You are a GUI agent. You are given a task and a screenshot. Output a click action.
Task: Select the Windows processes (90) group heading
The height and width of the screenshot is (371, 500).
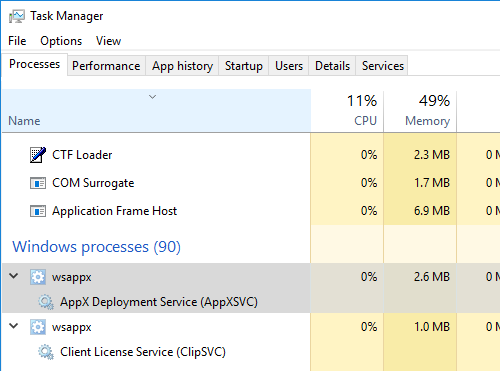[96, 247]
